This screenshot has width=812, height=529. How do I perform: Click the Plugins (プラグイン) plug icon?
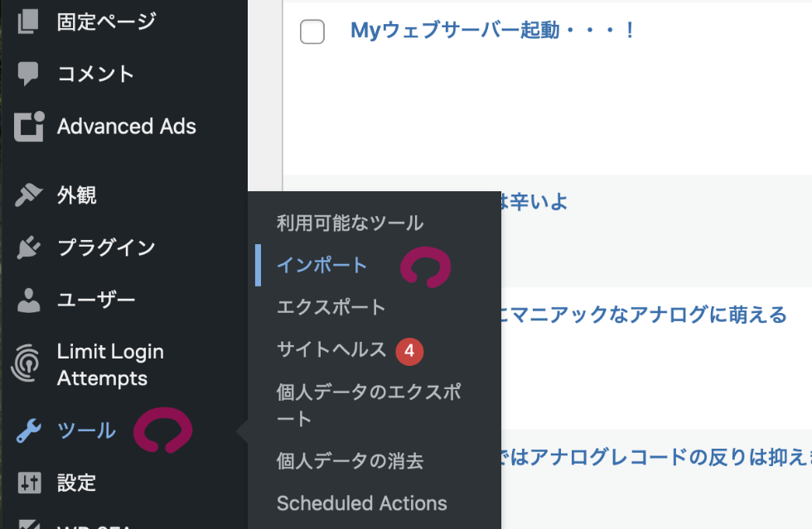click(x=28, y=248)
